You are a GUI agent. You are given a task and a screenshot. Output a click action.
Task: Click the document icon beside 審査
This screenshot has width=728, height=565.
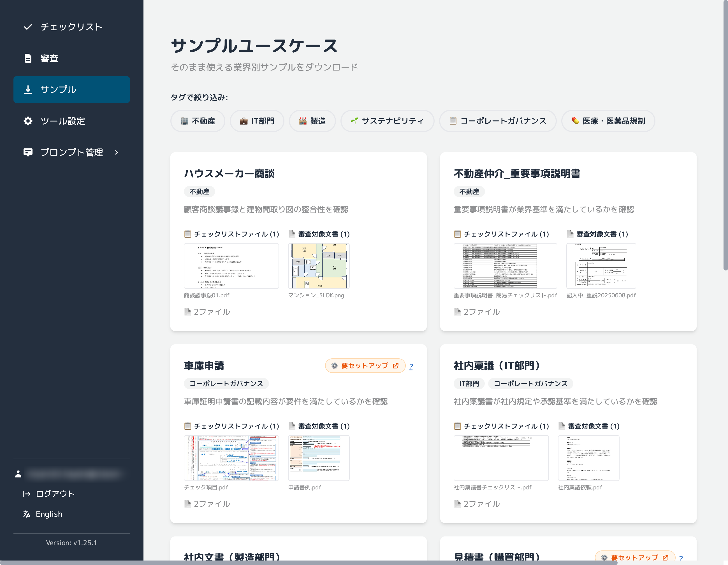pos(28,58)
